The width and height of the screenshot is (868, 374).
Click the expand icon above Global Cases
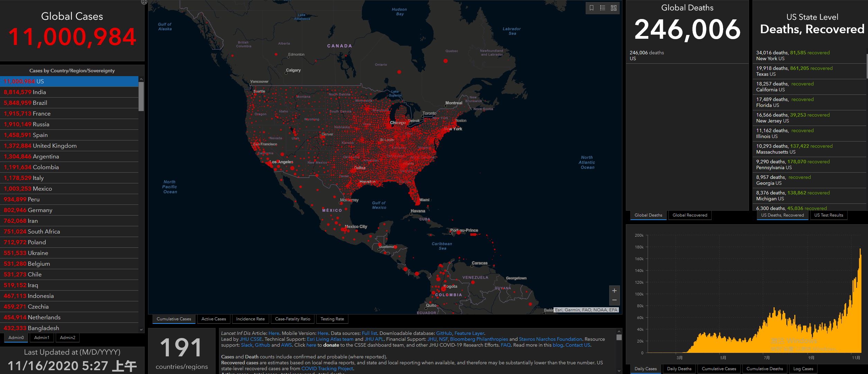pos(144,2)
